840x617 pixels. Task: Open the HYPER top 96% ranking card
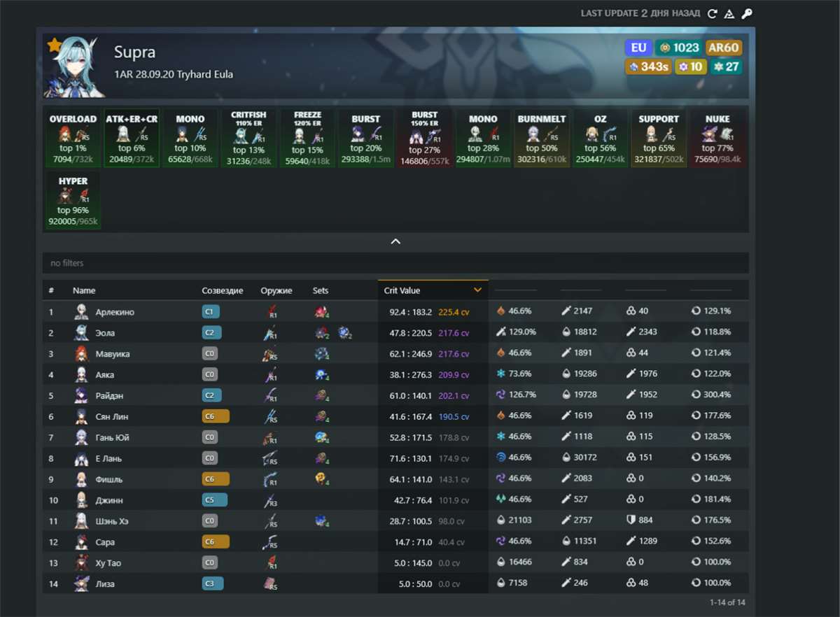[73, 200]
